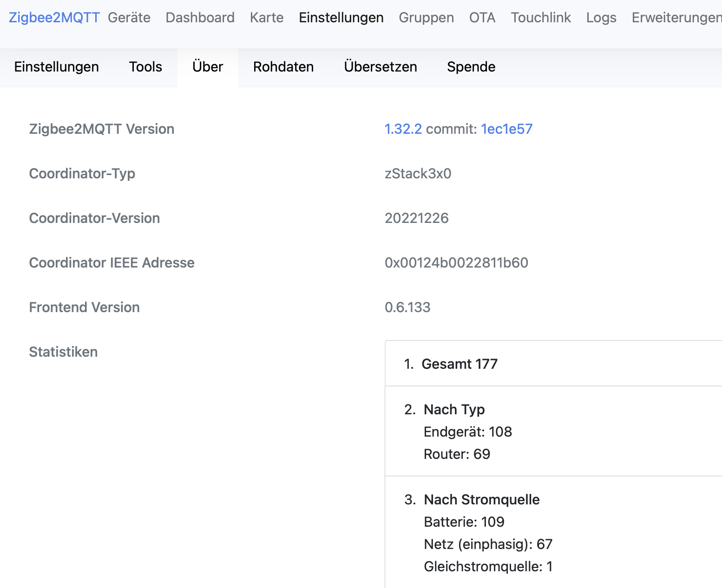Open the Geräte page
722x588 pixels.
coord(129,18)
